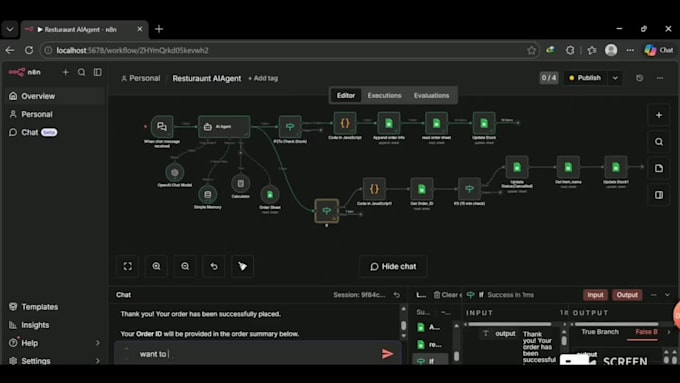Click the fit-to-view canvas icon
The width and height of the screenshot is (680, 383).
128,266
